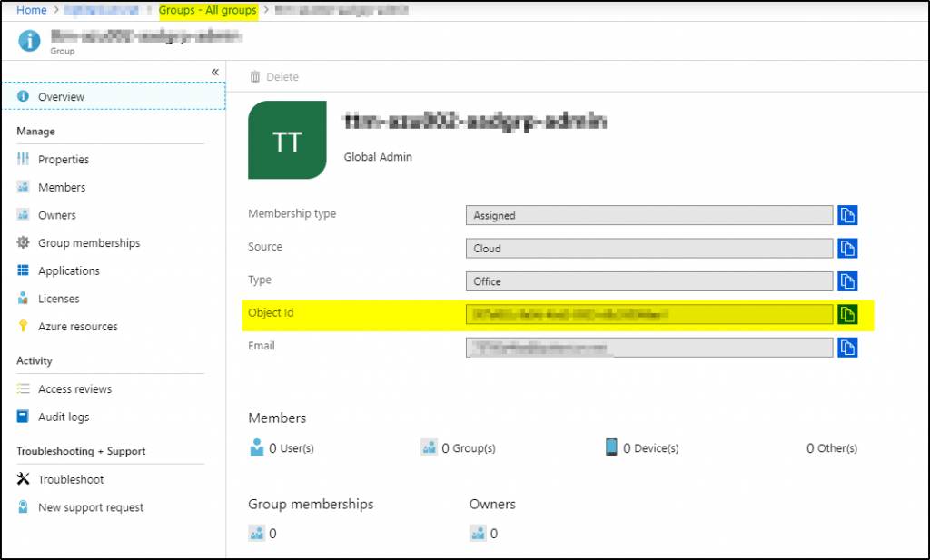This screenshot has width=930, height=560.
Task: Click the green TT group avatar
Action: point(287,141)
